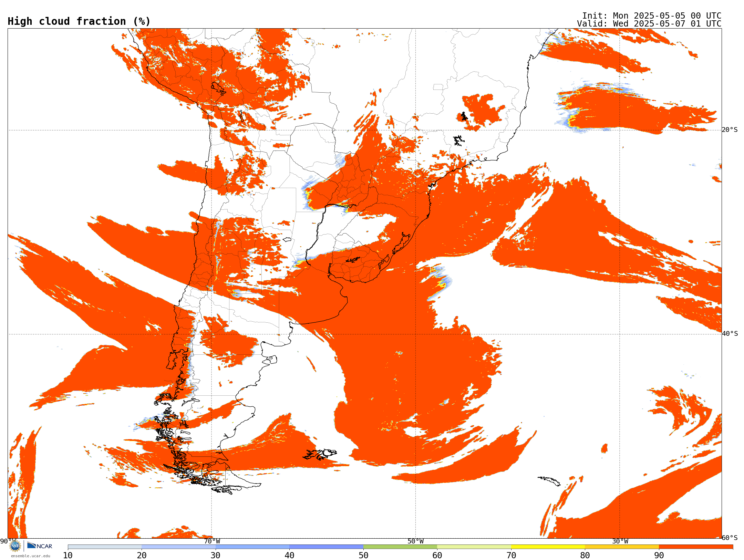The image size is (744, 560).
Task: Click the colorbar tick label 70
Action: coord(511,556)
